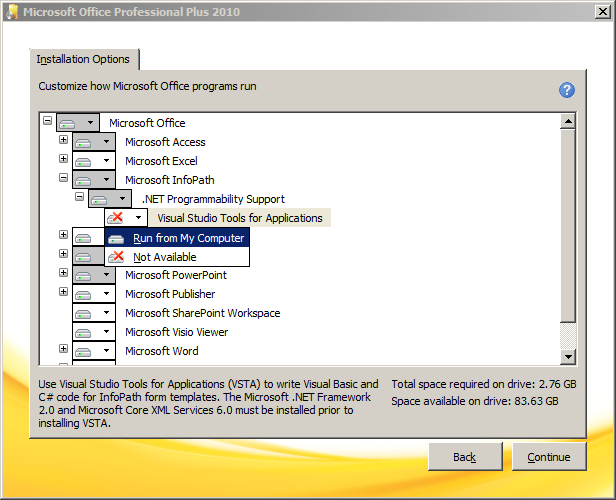Open install dropdown arrow for Microsoft Publisher
Viewport: 616px width, 500px height.
[106, 293]
